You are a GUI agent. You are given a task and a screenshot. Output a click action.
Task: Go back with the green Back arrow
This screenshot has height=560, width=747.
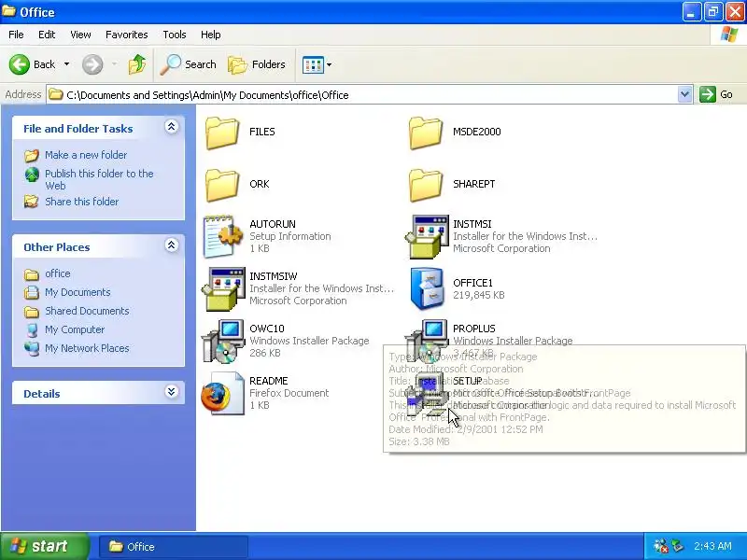pos(20,64)
